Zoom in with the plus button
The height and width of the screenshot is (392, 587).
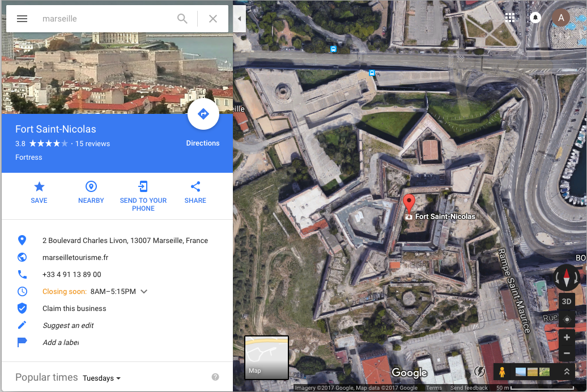567,338
